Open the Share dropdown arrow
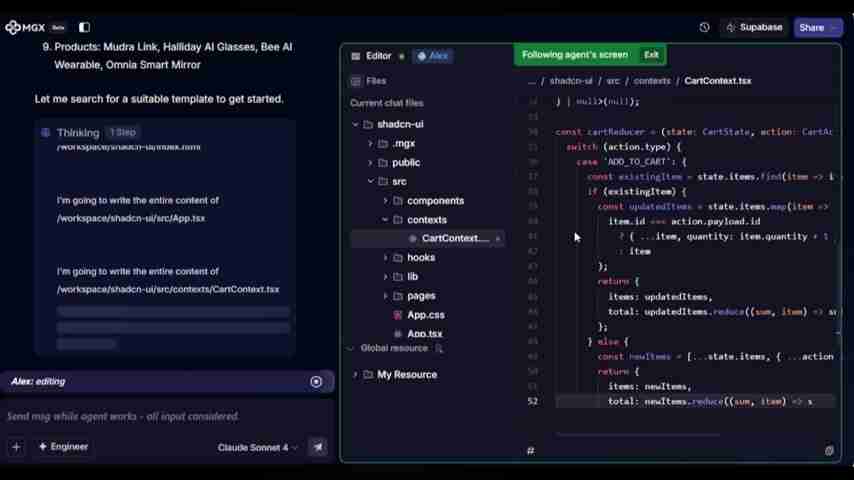This screenshot has width=854, height=480. coord(835,28)
